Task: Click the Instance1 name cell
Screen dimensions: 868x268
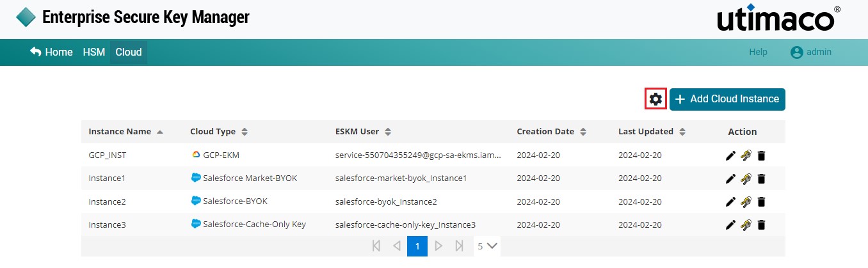Action: 107,178
